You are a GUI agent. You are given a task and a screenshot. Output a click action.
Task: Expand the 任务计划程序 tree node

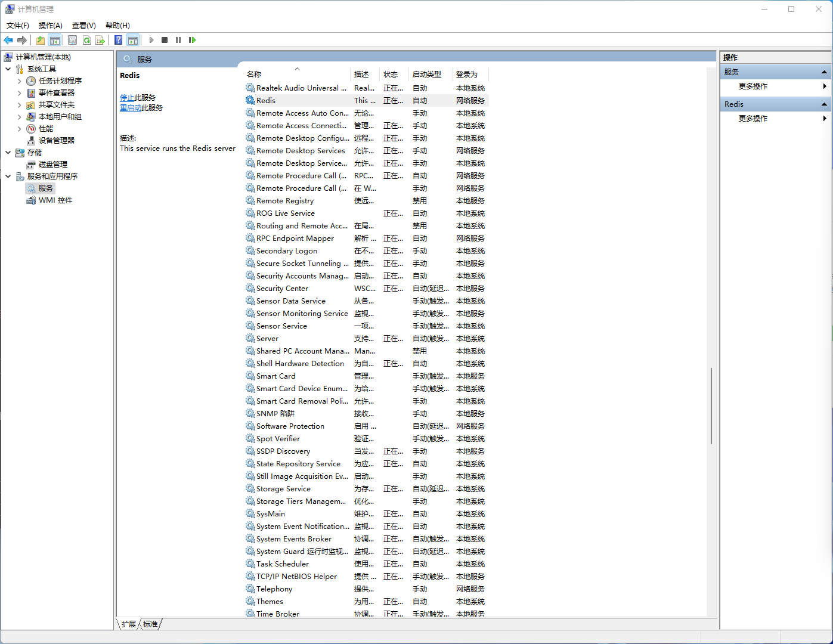[x=19, y=81]
